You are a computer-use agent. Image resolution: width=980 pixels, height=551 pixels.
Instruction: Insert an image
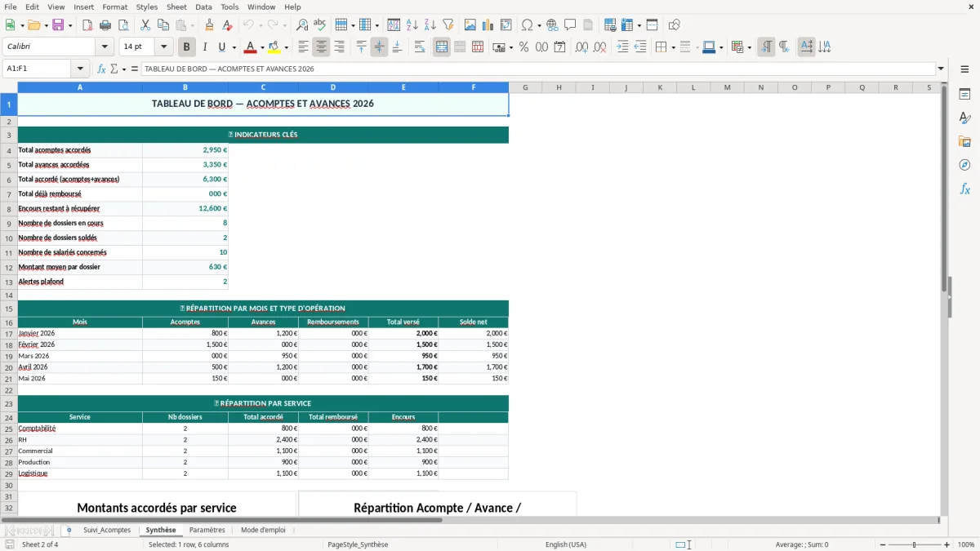point(470,25)
